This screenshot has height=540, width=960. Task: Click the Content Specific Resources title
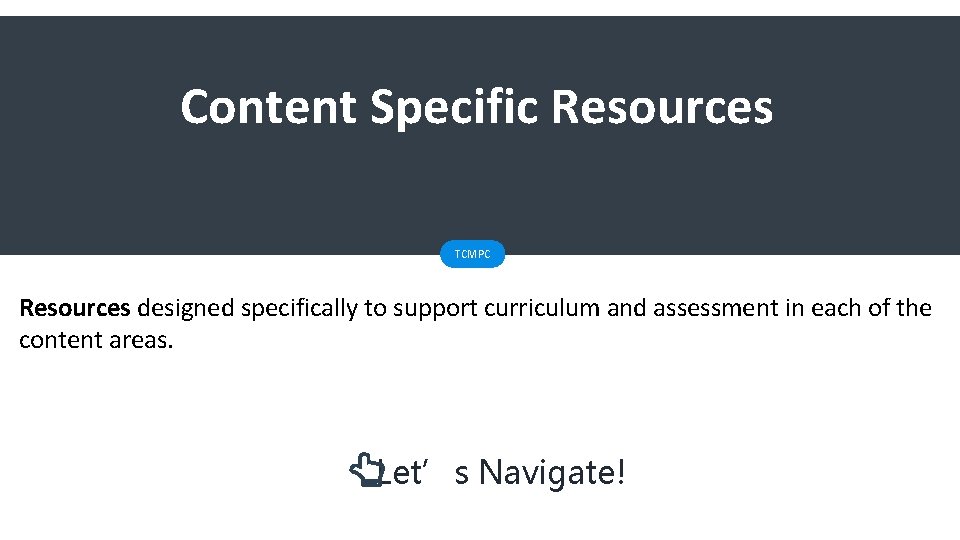(x=476, y=106)
